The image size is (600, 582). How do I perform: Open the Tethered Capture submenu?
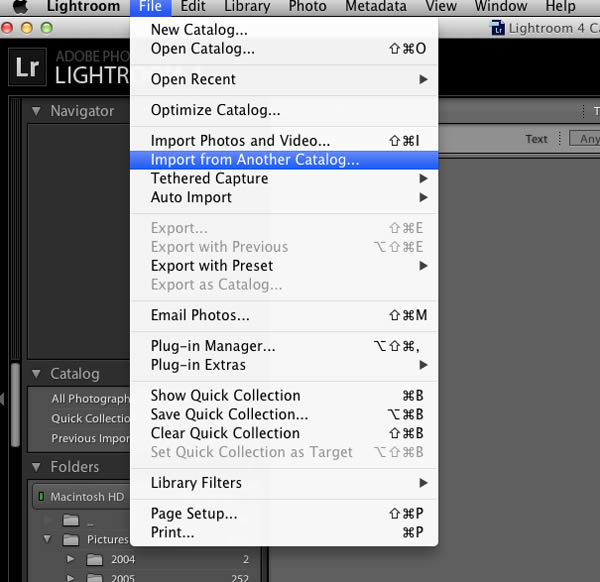click(x=284, y=178)
